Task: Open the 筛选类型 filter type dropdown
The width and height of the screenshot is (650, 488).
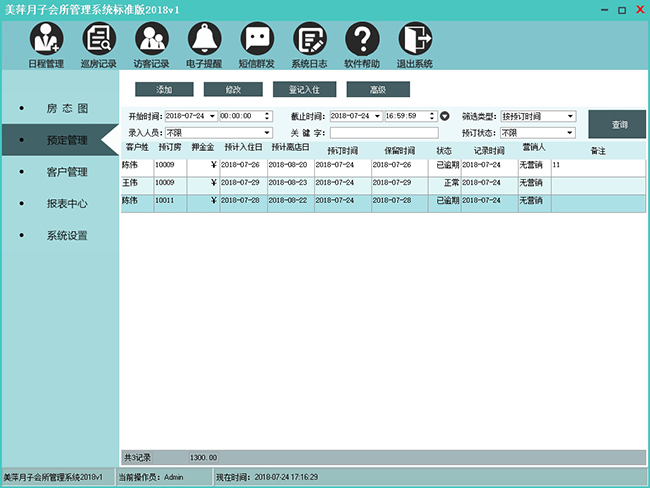Action: coord(571,116)
